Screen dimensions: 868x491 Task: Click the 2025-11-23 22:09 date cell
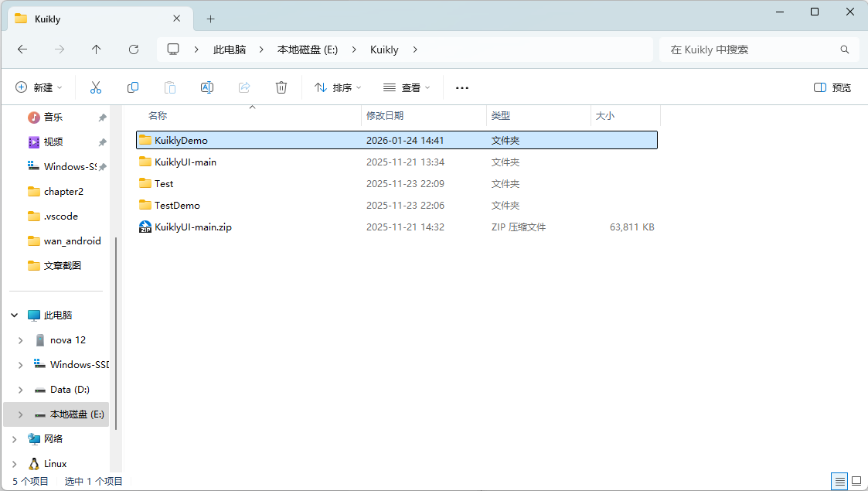[x=405, y=184]
